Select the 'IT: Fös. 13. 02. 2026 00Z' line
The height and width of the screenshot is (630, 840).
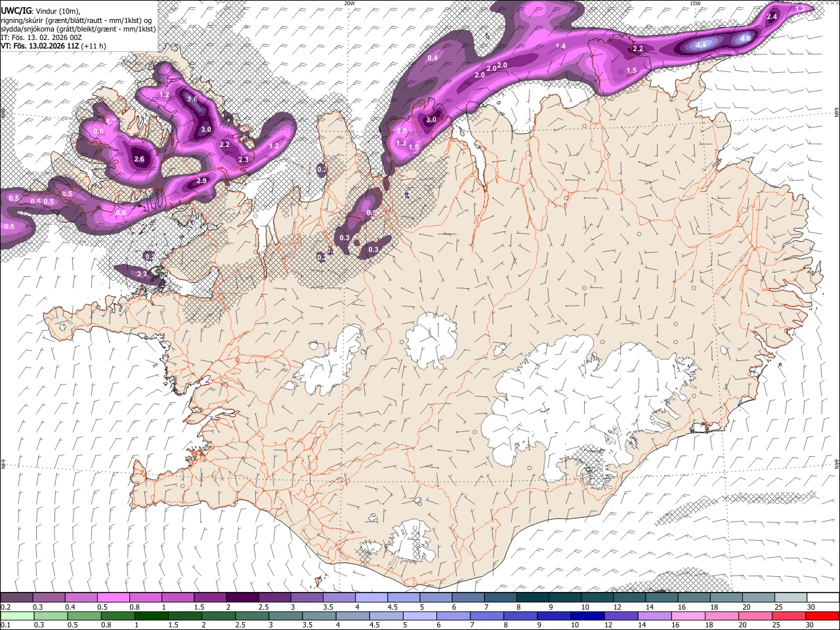tap(41, 37)
